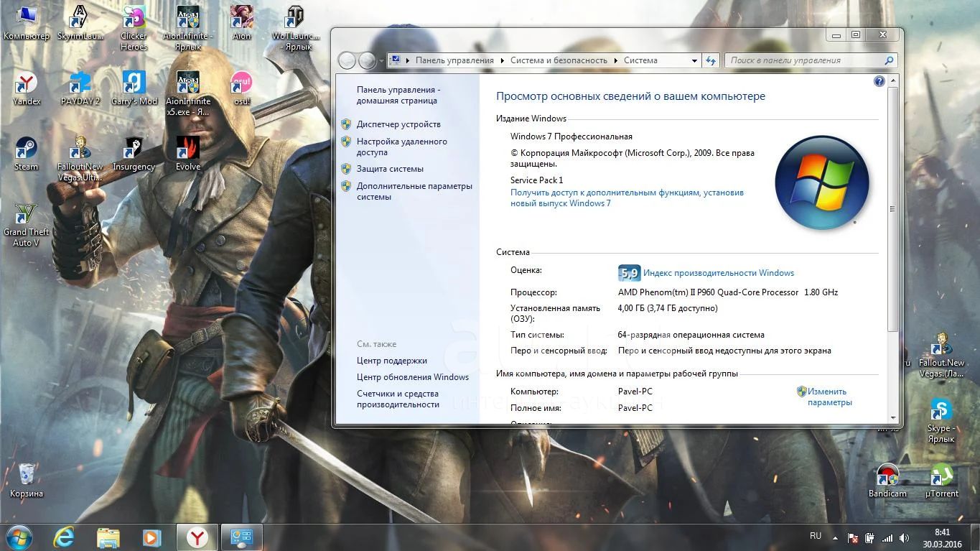Image resolution: width=980 pixels, height=551 pixels.
Task: Open Центр поддержки link
Action: pos(391,361)
